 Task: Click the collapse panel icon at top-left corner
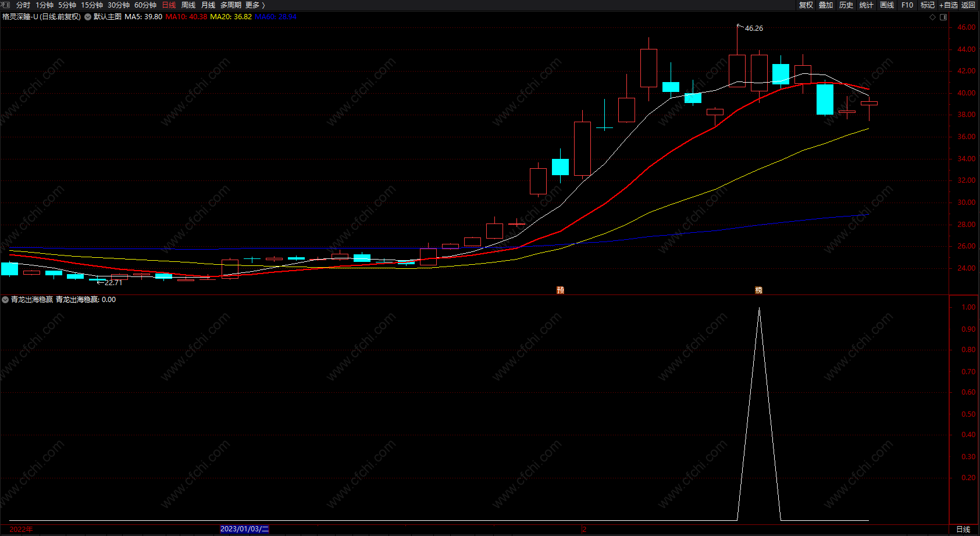point(6,5)
